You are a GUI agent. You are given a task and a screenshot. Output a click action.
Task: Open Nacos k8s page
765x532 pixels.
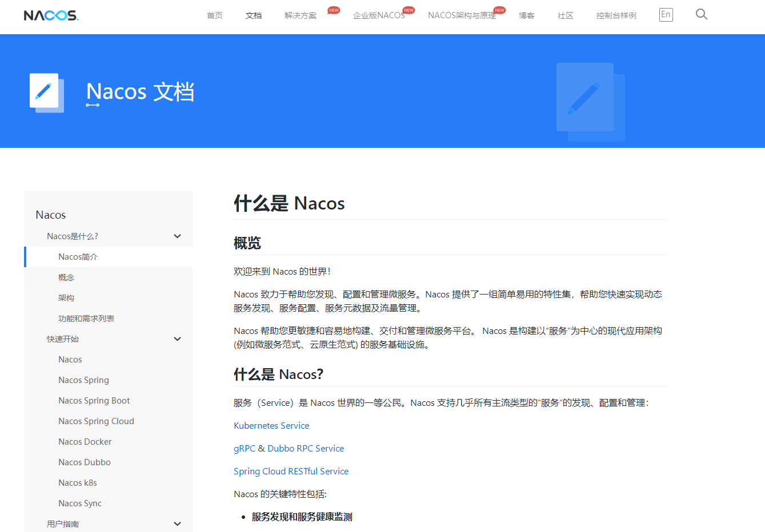coord(78,483)
